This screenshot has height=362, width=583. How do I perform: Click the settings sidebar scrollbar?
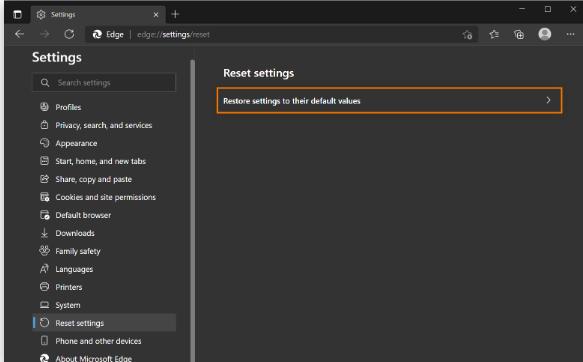pos(193,211)
